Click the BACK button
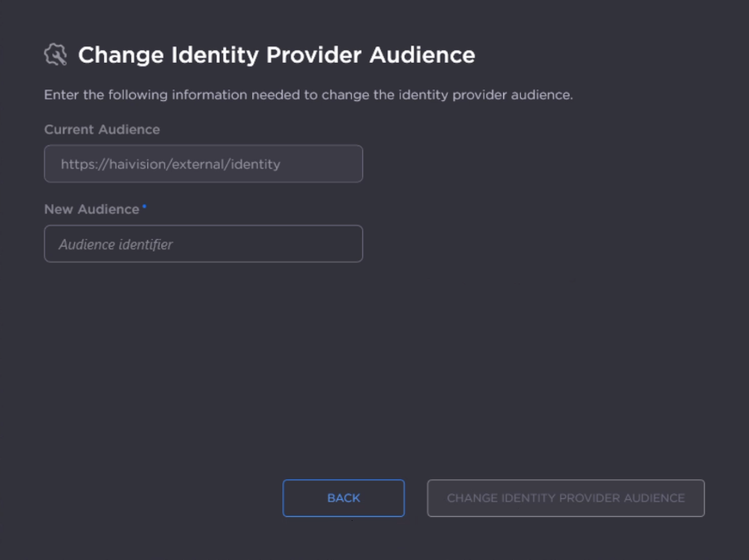The height and width of the screenshot is (560, 749). pos(343,498)
